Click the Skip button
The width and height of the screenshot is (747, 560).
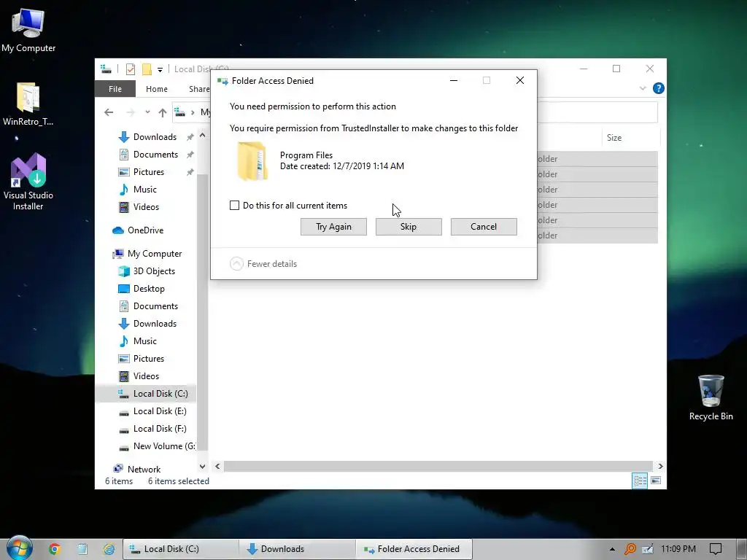pyautogui.click(x=409, y=227)
